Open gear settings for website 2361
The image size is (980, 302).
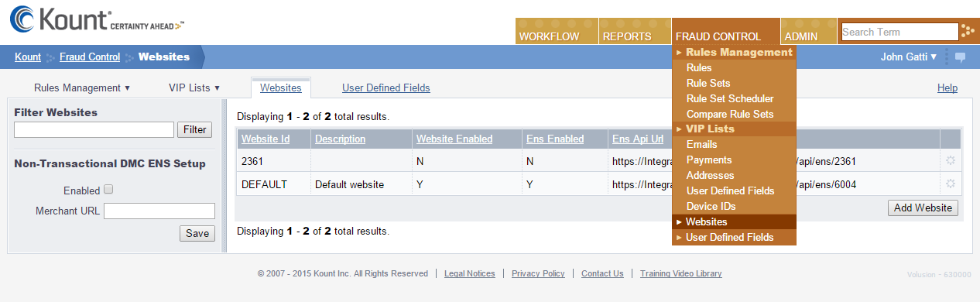point(950,160)
